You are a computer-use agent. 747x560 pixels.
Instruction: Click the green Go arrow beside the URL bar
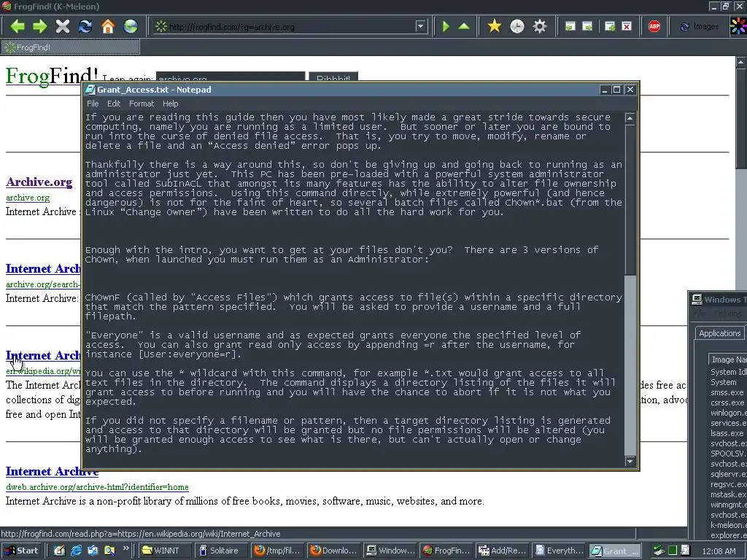pyautogui.click(x=446, y=26)
